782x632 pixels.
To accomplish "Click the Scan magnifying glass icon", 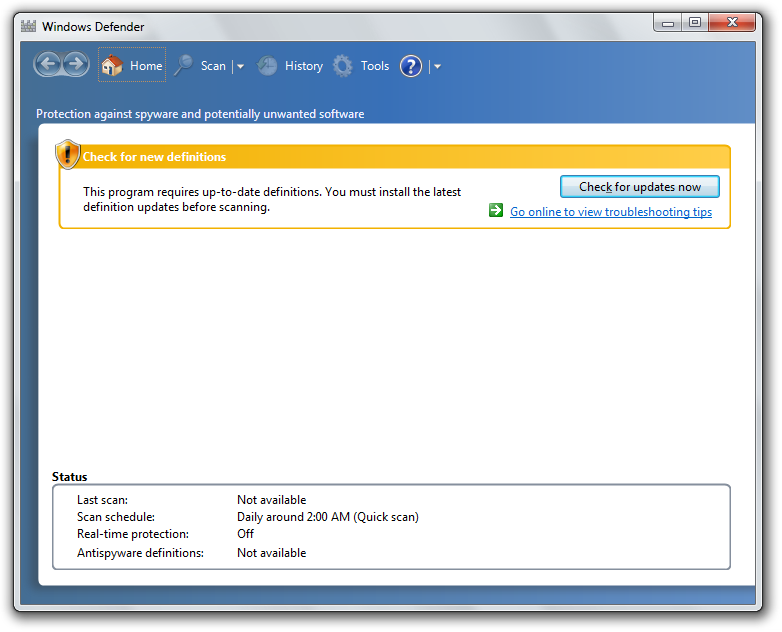I will [x=184, y=65].
